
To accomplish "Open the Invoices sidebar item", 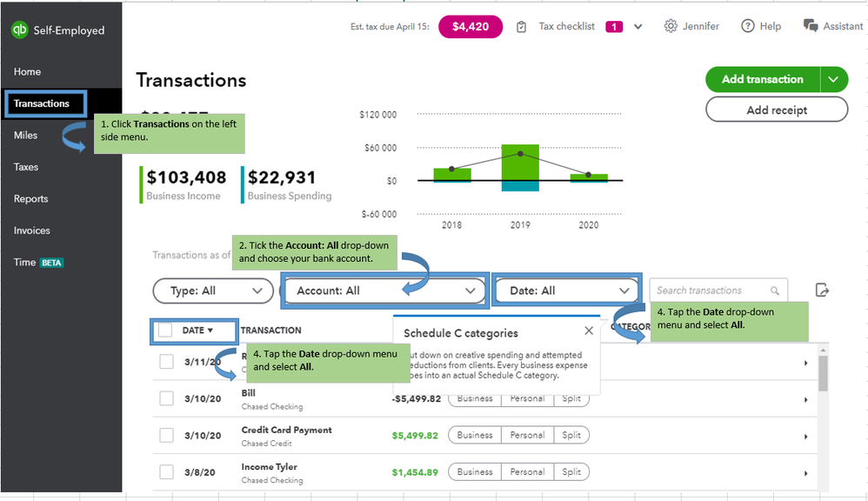I will point(32,230).
